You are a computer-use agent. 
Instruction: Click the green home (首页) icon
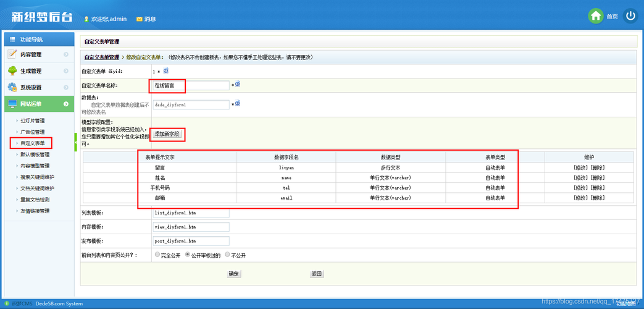point(596,17)
